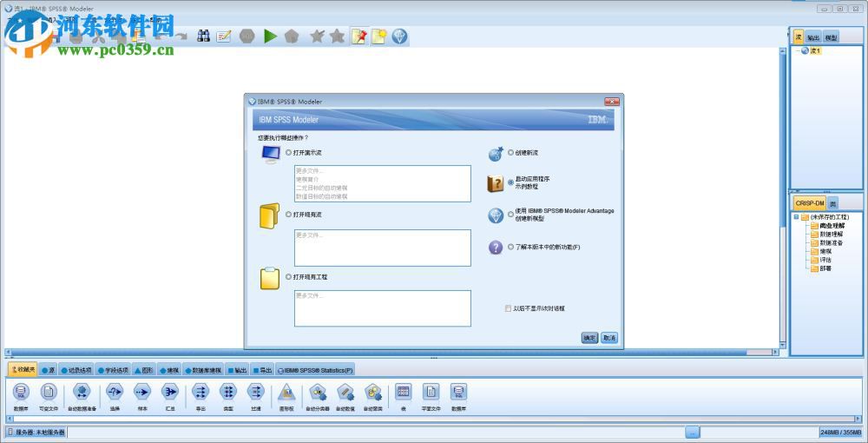Screen dimensions: 868x443
Task: Dismiss the dialog with 取消 button
Action: point(609,338)
